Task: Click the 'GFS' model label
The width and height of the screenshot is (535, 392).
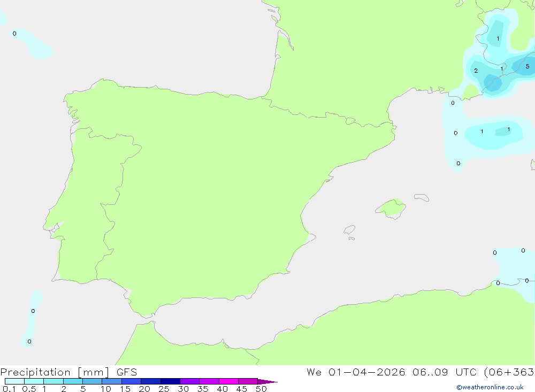Action: tap(127, 372)
